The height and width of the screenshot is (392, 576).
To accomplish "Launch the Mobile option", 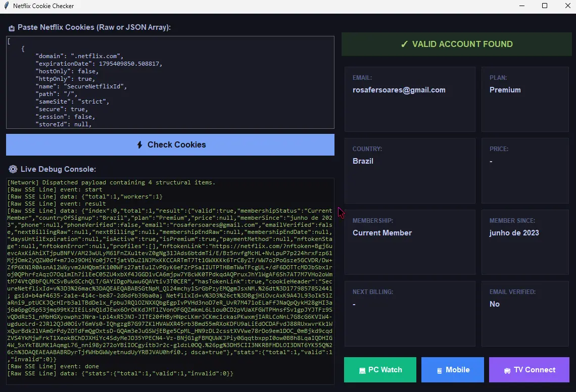I will pyautogui.click(x=453, y=370).
